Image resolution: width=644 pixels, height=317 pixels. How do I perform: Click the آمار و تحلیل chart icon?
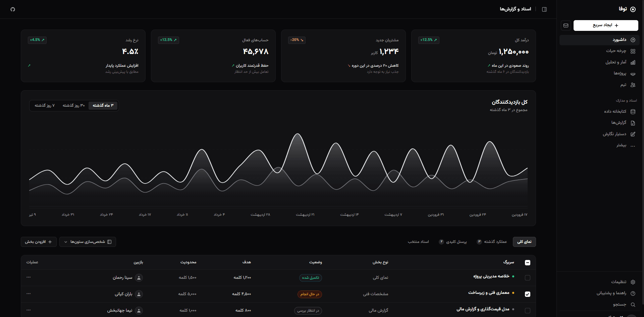tap(633, 62)
